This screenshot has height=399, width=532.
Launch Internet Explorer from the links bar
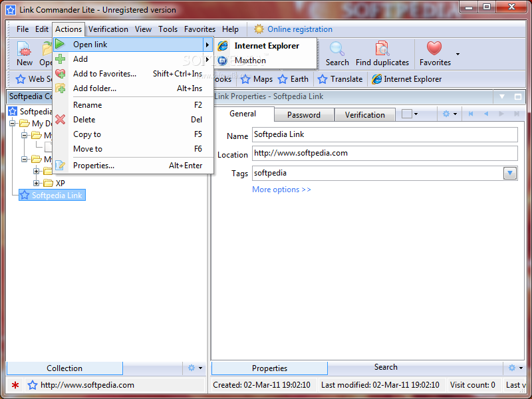pos(406,79)
